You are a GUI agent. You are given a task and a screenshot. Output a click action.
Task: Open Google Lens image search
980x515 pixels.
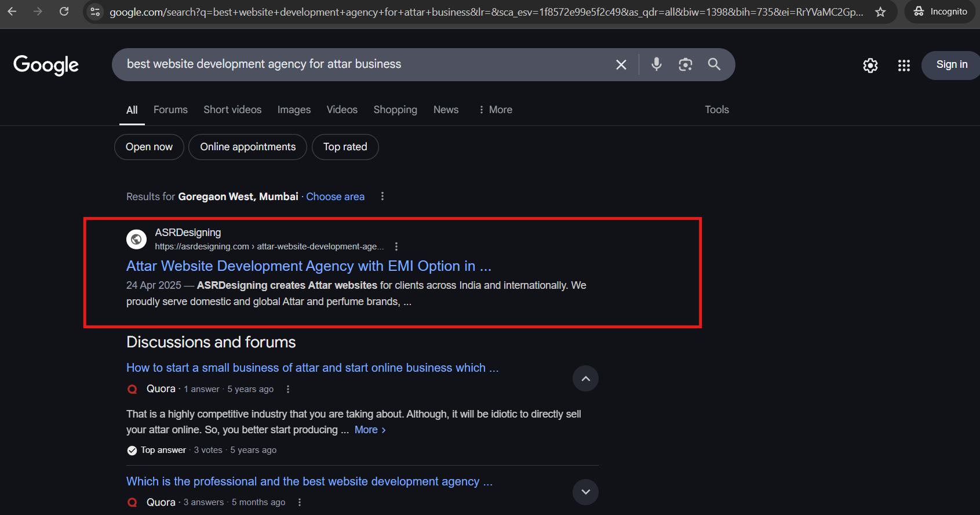(x=685, y=64)
